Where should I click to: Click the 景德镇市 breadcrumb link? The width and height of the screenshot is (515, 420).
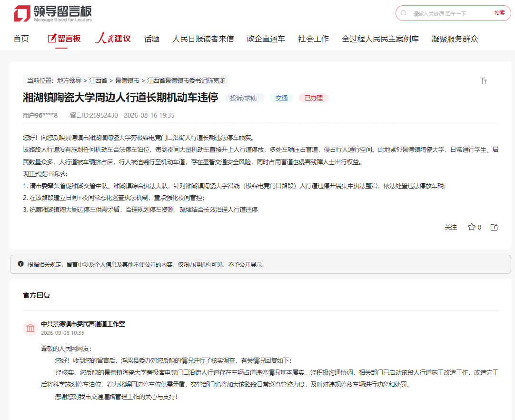click(x=127, y=80)
